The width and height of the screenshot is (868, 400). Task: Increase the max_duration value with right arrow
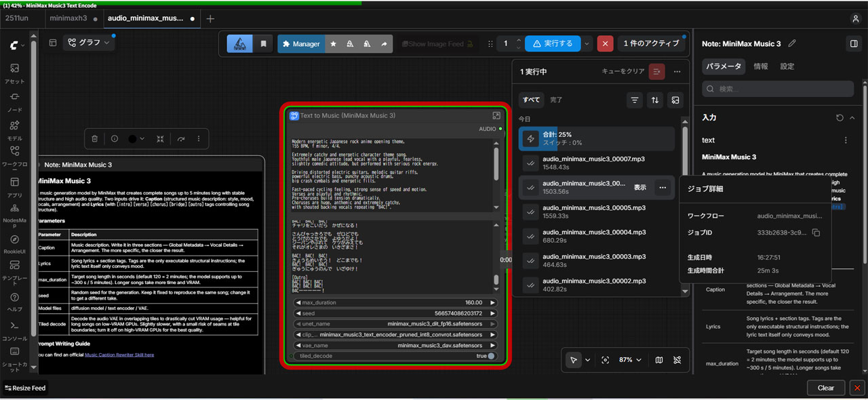[x=493, y=302]
